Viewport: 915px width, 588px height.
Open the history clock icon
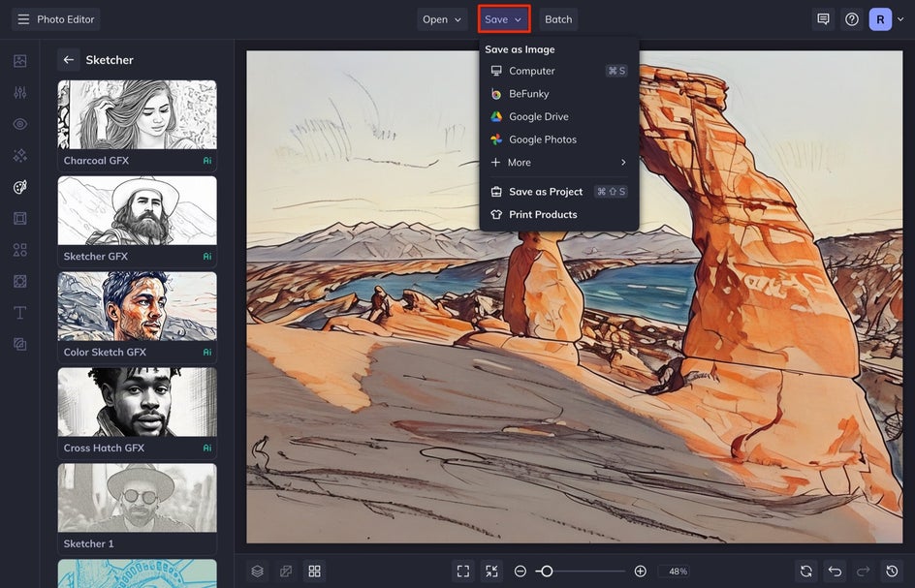[x=892, y=572]
